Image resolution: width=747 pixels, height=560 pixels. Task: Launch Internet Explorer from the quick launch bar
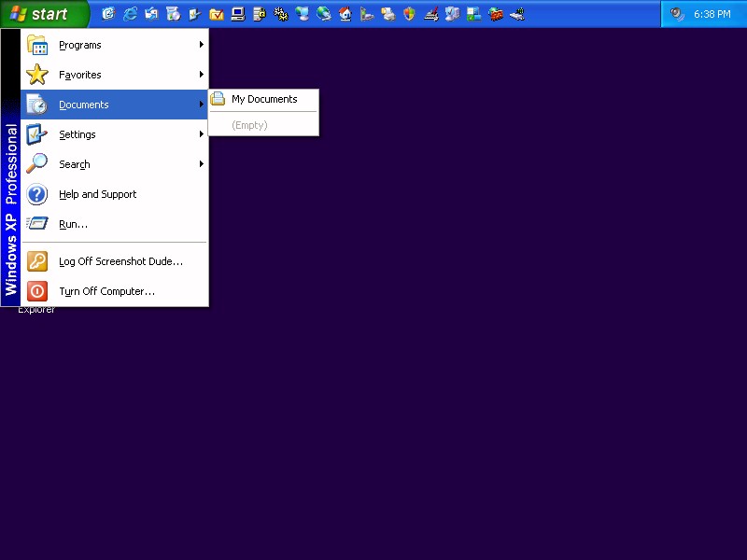[x=130, y=14]
